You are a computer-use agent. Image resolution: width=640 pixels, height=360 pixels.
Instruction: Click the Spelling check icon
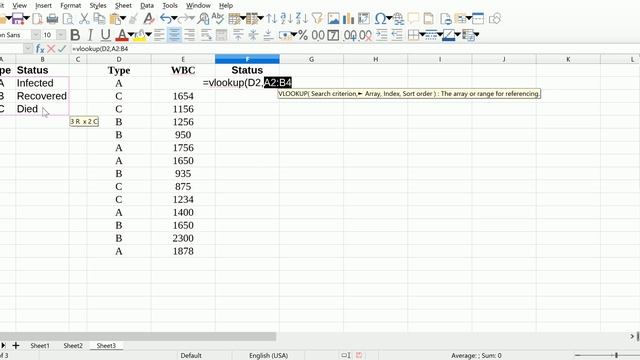coord(218,19)
